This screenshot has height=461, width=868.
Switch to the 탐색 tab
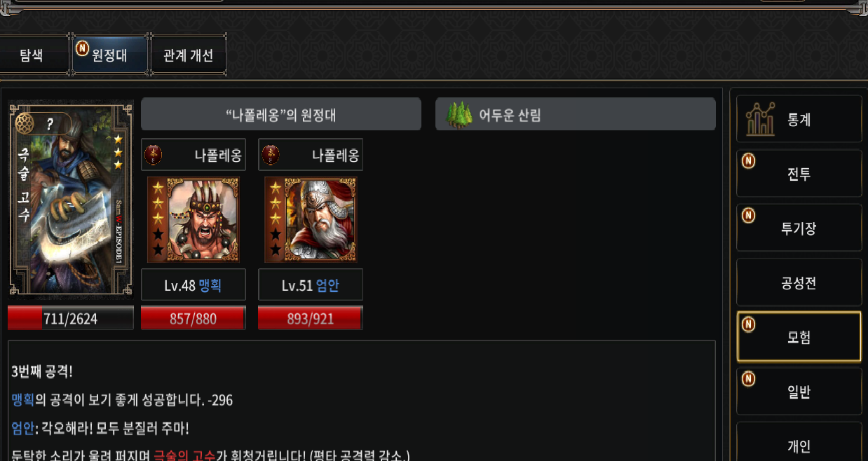[32, 55]
